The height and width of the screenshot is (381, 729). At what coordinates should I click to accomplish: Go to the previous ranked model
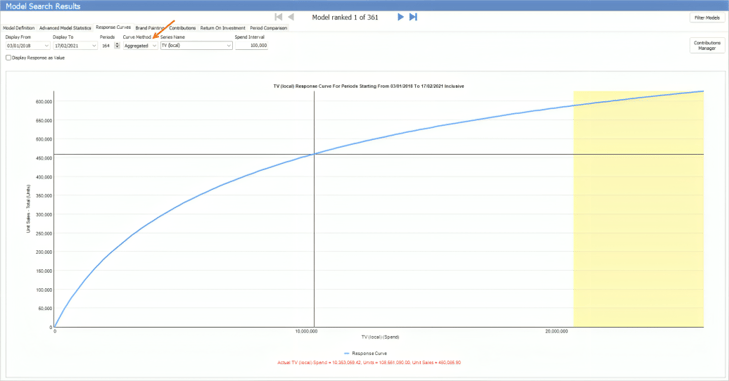pyautogui.click(x=291, y=17)
